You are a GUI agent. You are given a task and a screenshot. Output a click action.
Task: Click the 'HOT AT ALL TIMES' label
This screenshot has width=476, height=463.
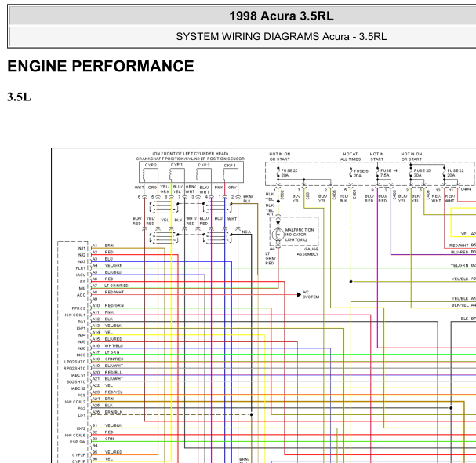click(x=351, y=156)
